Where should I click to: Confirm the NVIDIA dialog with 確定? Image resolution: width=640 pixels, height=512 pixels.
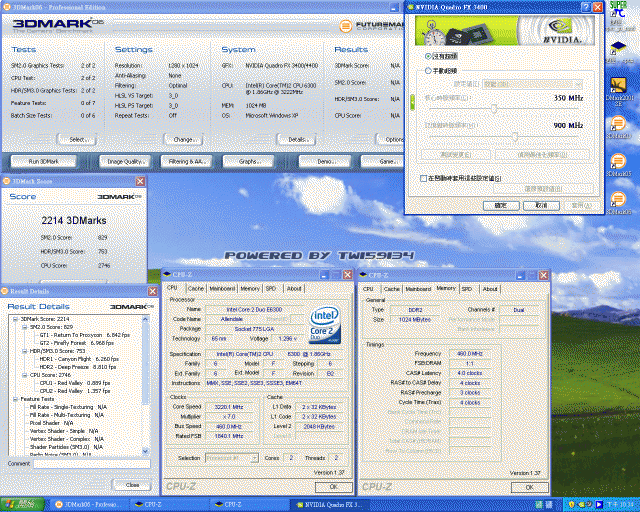click(x=501, y=205)
